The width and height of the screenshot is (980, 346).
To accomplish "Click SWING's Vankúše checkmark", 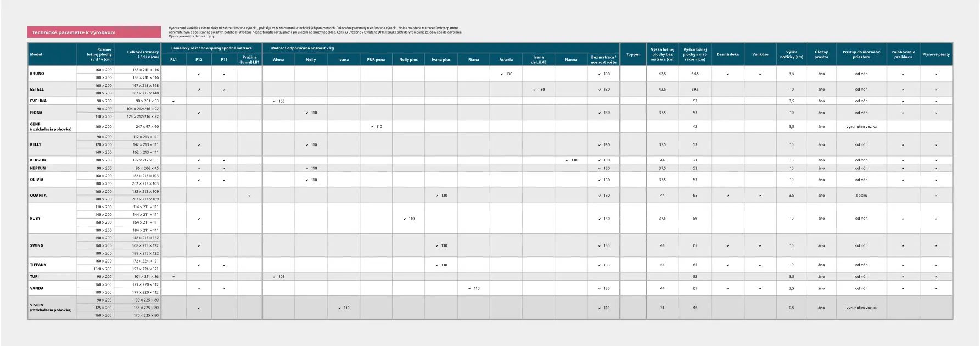I will tap(760, 246).
